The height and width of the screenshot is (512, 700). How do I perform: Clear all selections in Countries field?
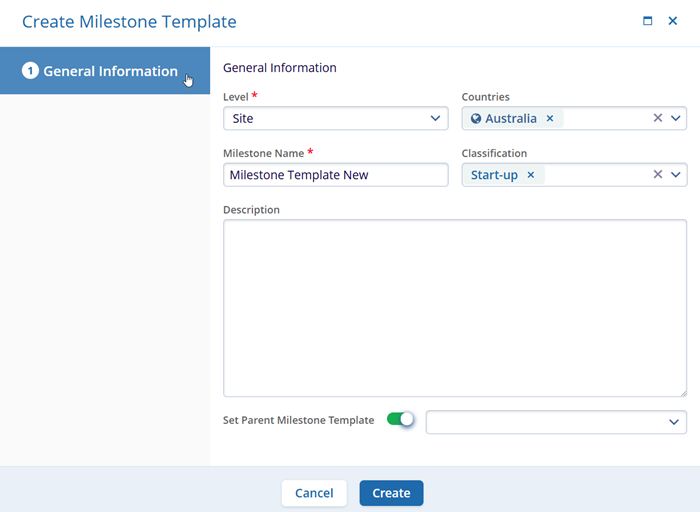pyautogui.click(x=657, y=118)
